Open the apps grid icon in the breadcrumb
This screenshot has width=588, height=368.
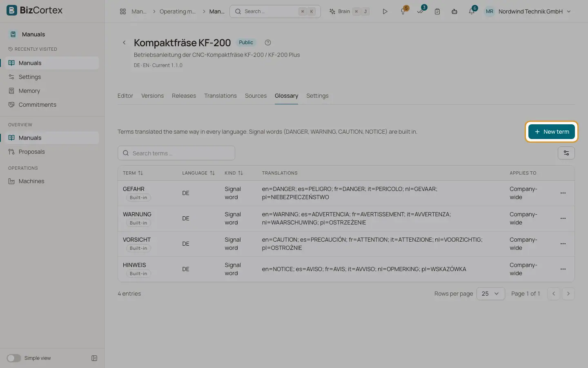point(123,11)
